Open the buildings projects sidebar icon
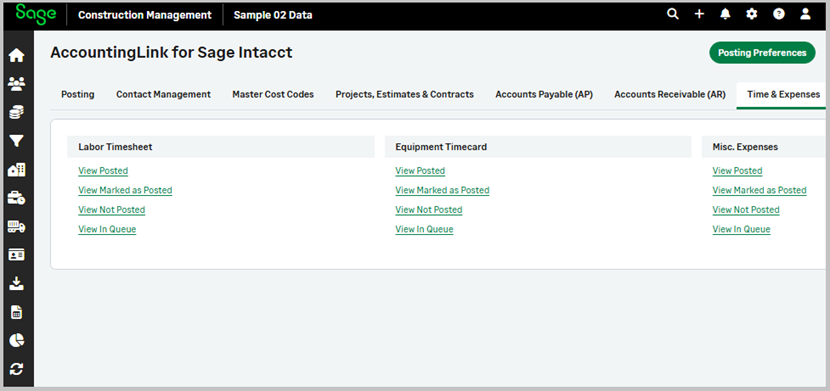The height and width of the screenshot is (391, 830). (x=17, y=169)
